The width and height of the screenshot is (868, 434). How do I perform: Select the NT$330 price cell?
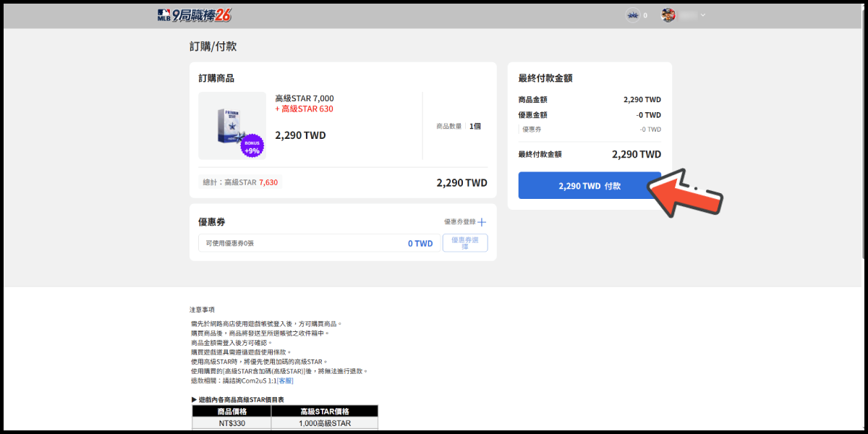tap(231, 423)
